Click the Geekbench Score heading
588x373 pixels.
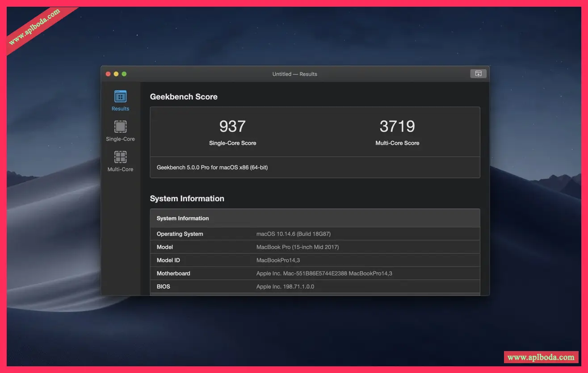[x=184, y=97]
